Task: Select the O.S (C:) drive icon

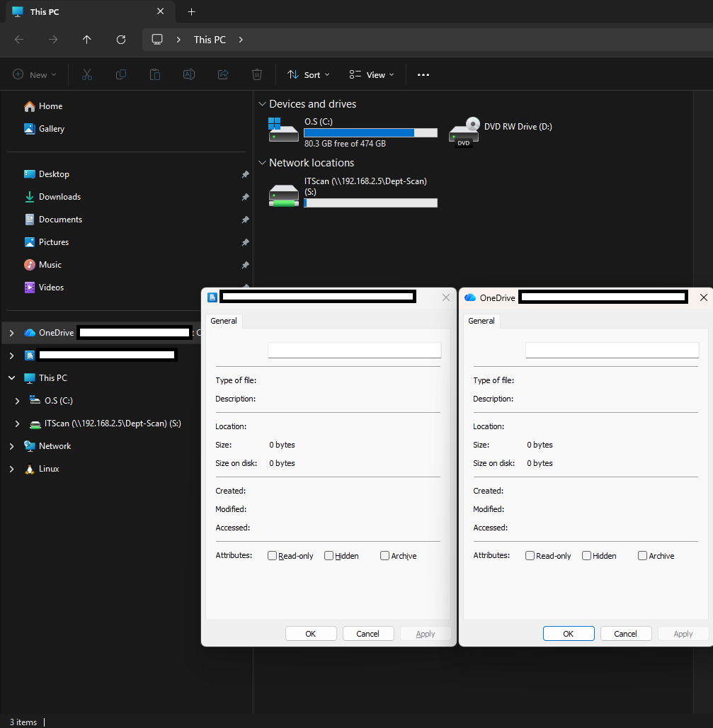Action: [x=283, y=130]
